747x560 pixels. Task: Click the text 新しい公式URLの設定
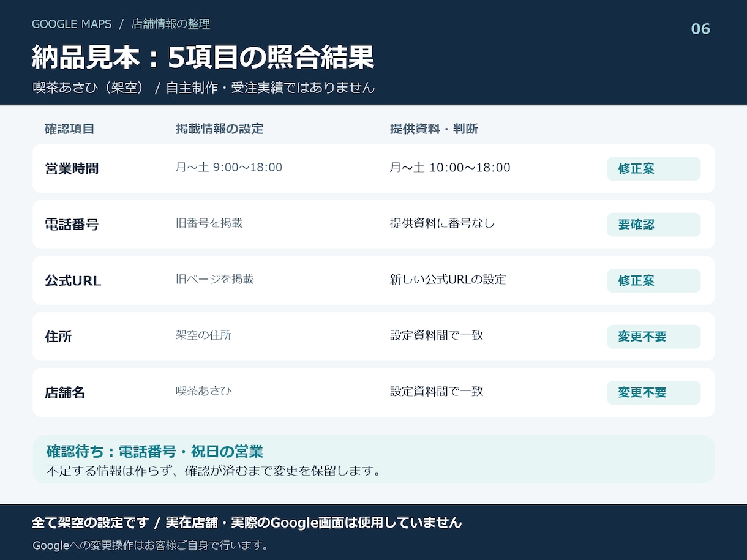[x=448, y=279]
